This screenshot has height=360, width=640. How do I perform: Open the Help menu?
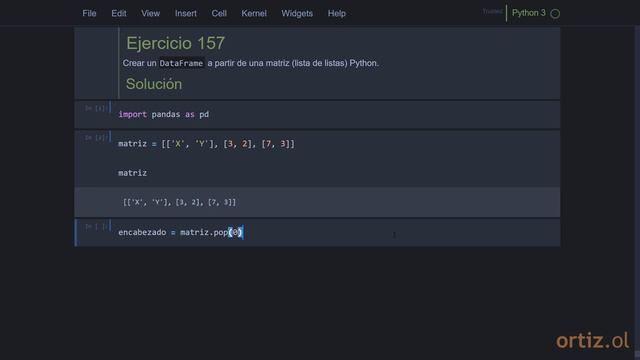(x=336, y=13)
